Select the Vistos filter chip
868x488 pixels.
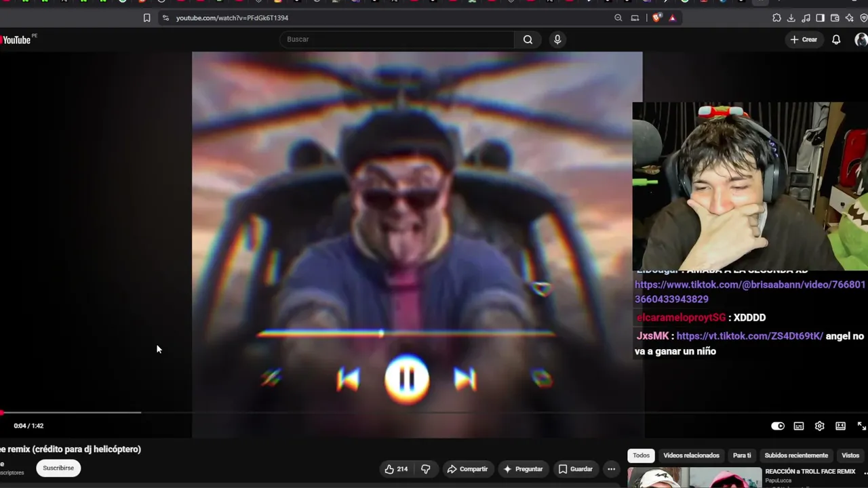pyautogui.click(x=850, y=455)
